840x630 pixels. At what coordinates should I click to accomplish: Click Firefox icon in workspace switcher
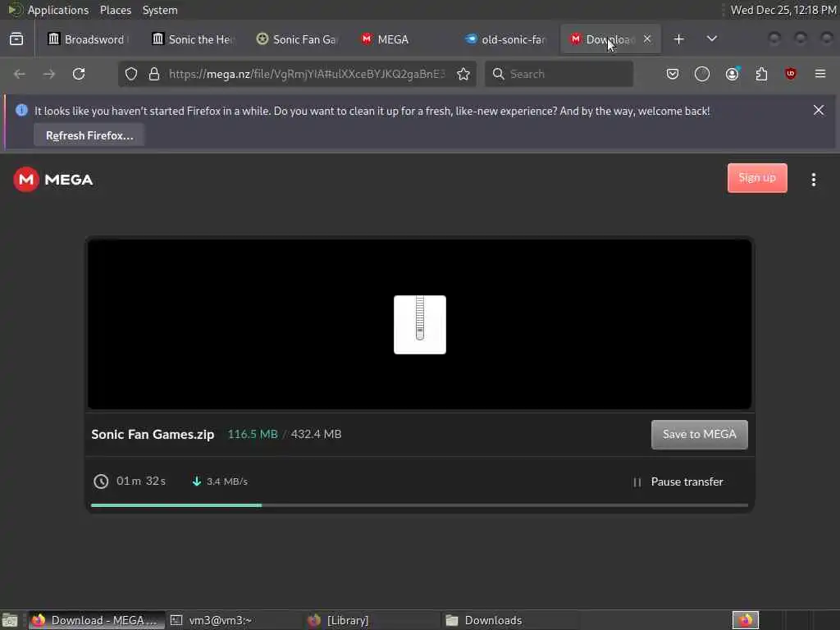point(745,620)
